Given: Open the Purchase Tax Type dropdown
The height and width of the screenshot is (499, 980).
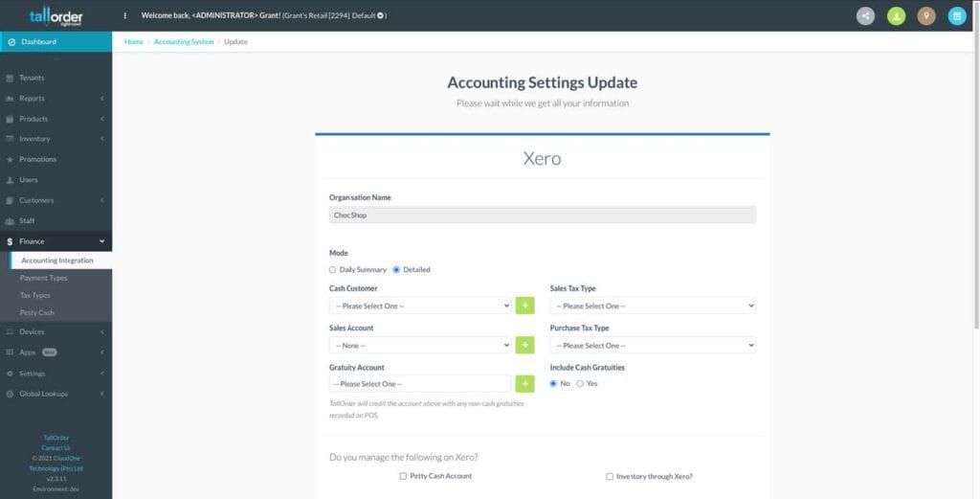Looking at the screenshot, I should tap(653, 345).
